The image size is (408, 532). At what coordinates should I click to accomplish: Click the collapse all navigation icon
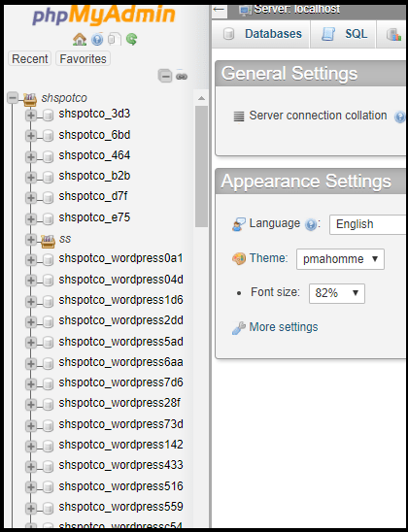(165, 76)
